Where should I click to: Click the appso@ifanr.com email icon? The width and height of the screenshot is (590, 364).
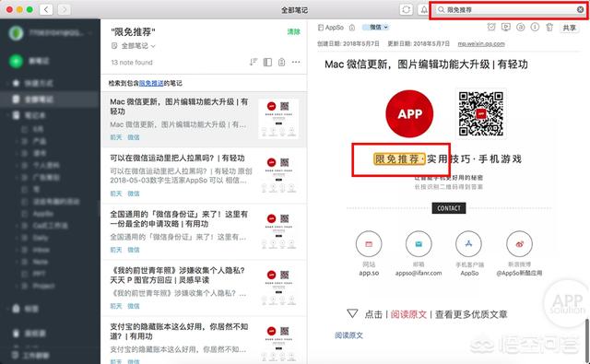coord(419,243)
